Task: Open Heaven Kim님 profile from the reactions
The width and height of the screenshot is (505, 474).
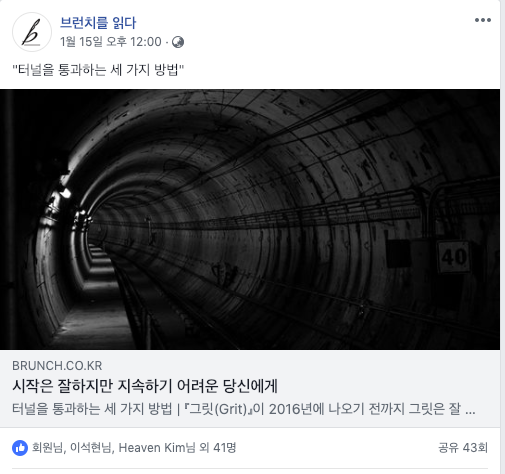Action: click(x=157, y=448)
